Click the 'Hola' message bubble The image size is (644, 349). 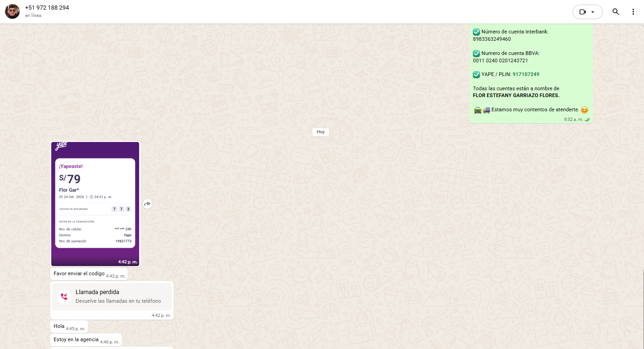(59, 327)
